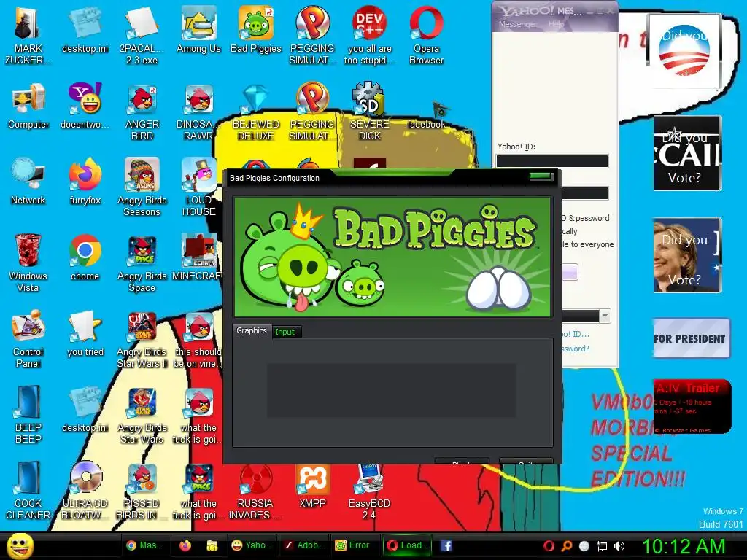Switch to the Input tab
This screenshot has height=560, width=747.
[x=285, y=332]
